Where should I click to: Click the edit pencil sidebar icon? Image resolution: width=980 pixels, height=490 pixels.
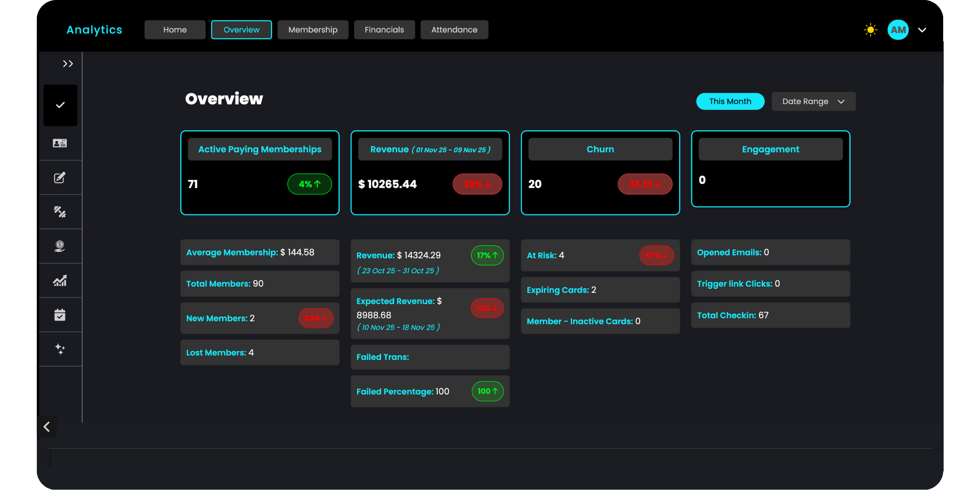tap(60, 178)
